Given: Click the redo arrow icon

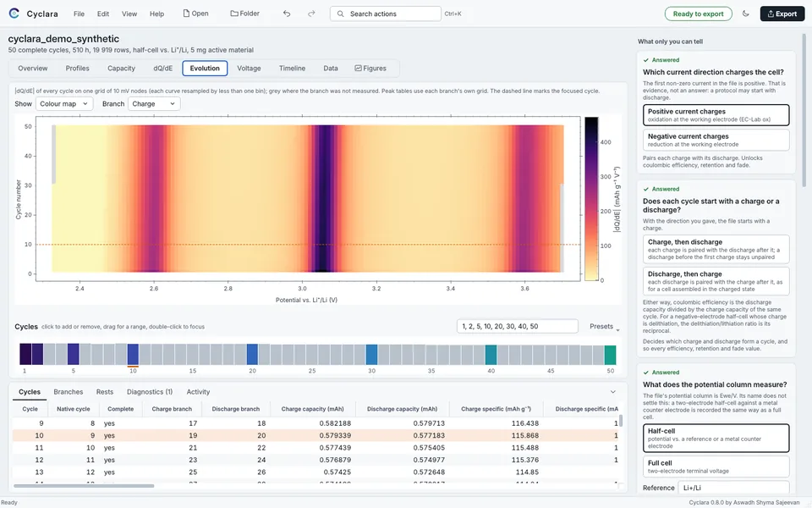Looking at the screenshot, I should [311, 14].
